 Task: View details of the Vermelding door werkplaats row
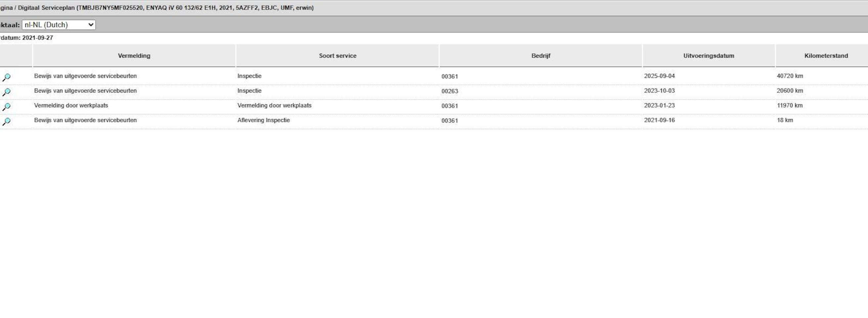click(x=6, y=107)
